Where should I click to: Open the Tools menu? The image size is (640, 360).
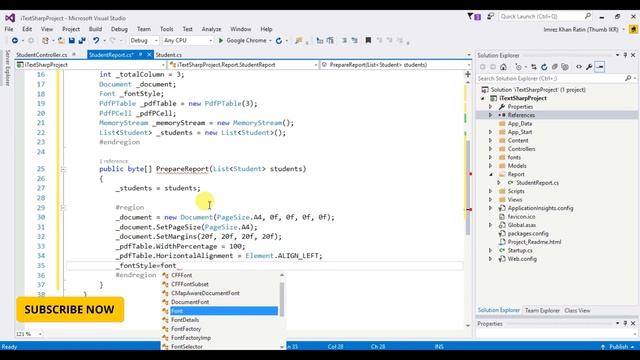(167, 29)
